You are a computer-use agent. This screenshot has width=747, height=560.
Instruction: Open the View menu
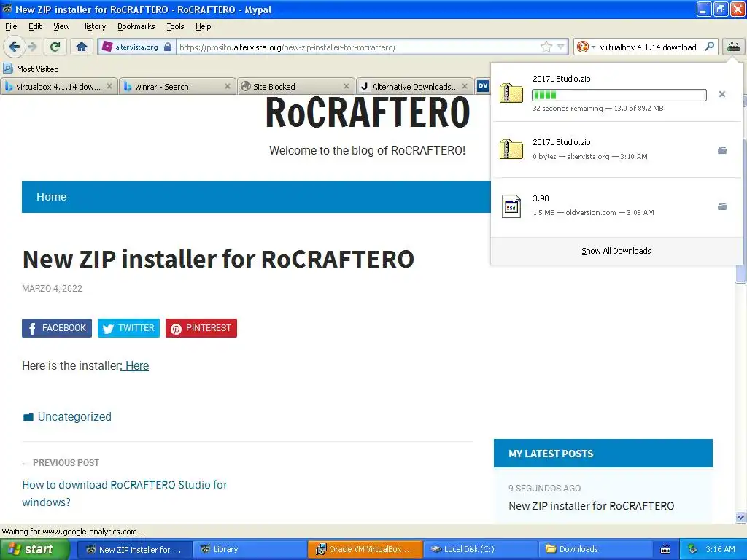61,26
